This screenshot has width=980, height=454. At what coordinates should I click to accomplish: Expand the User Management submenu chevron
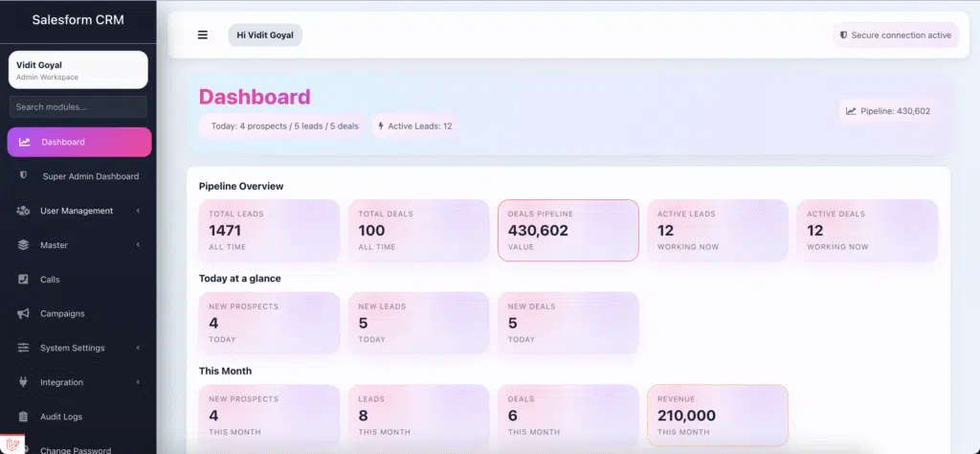pyautogui.click(x=138, y=211)
